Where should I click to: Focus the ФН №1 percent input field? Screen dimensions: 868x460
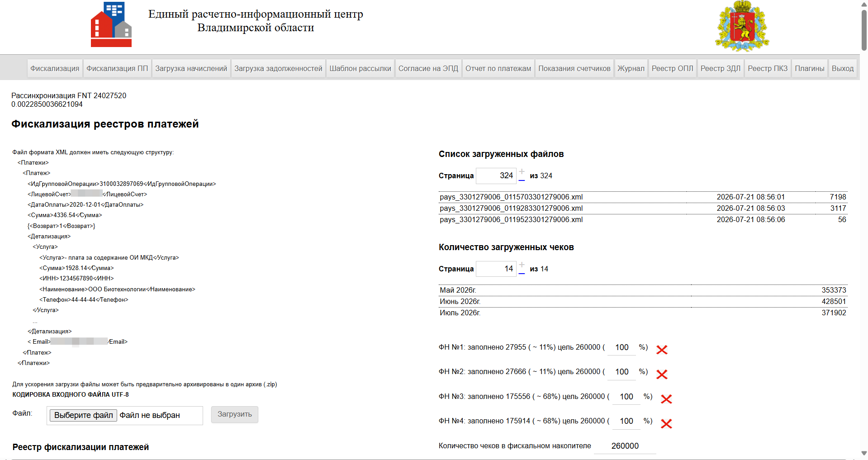(621, 347)
